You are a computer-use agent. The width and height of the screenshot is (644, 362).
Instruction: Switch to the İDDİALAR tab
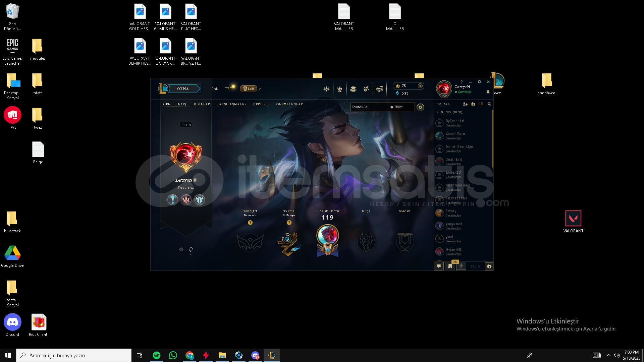pos(201,104)
